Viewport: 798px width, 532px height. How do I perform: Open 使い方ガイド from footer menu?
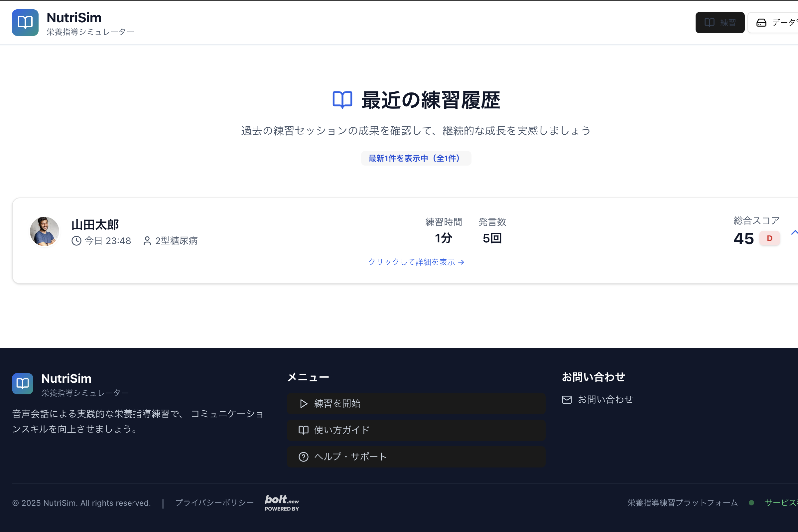(x=416, y=430)
